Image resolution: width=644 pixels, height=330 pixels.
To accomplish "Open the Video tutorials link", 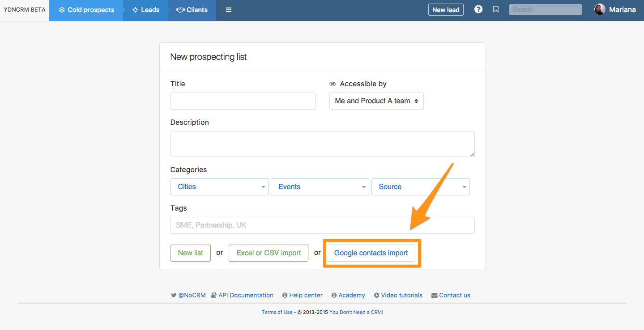I will tap(398, 295).
